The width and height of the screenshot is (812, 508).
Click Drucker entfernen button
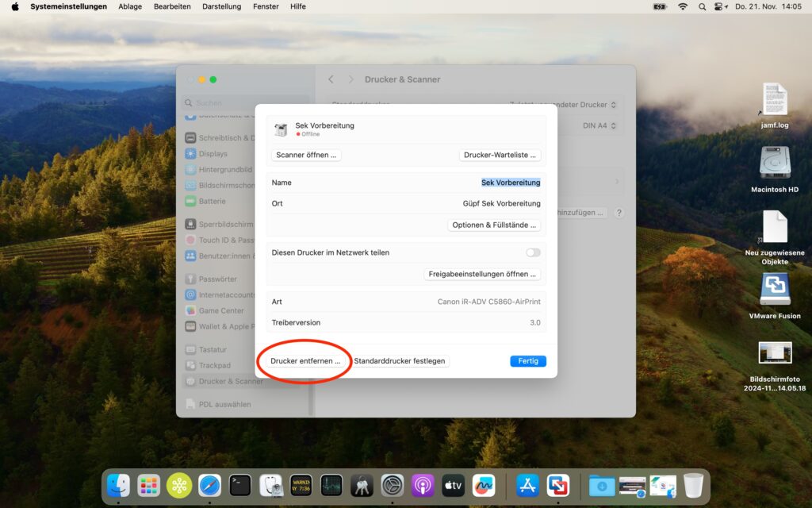[305, 361]
